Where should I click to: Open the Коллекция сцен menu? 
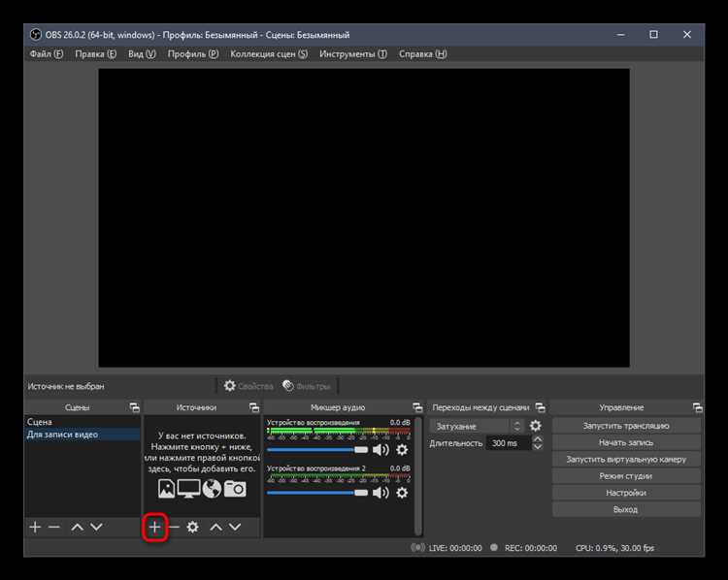269,53
